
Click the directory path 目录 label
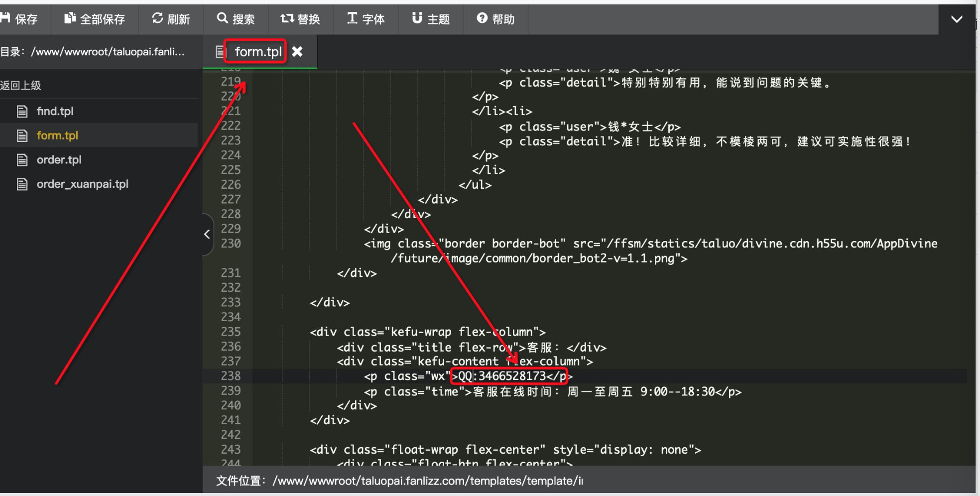pyautogui.click(x=93, y=51)
